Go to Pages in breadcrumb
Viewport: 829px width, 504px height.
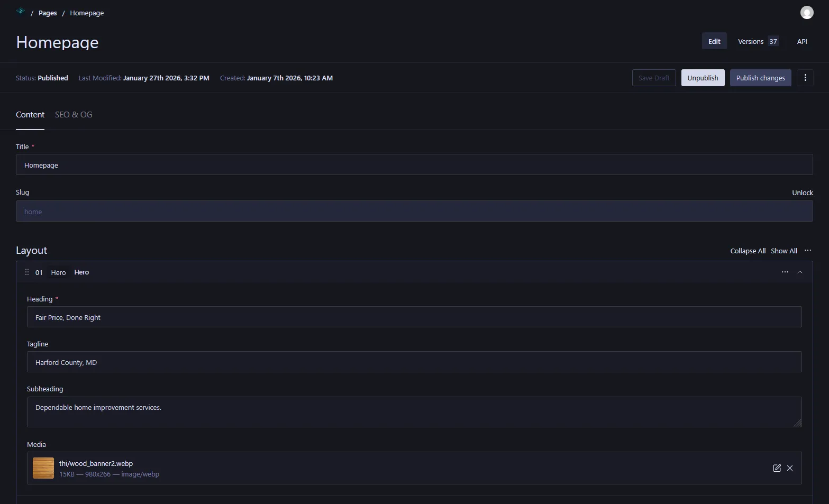[48, 13]
